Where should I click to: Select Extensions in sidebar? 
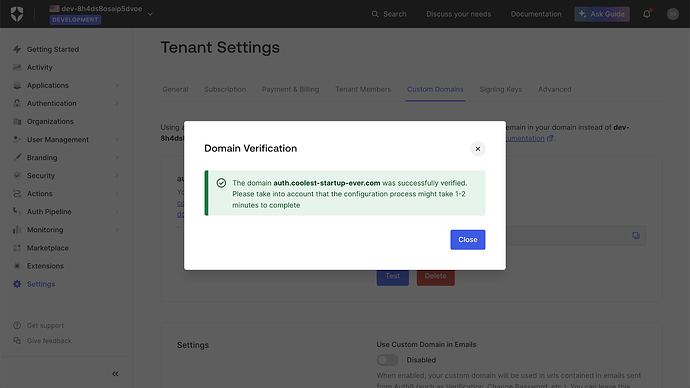point(45,266)
